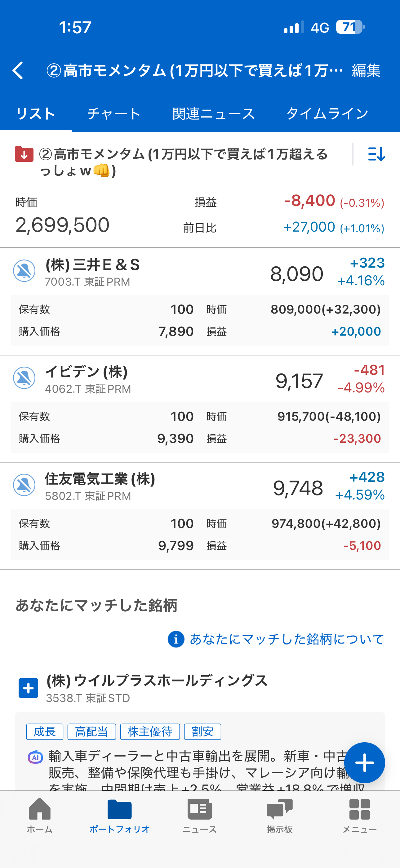Tap the 編集 button

366,70
